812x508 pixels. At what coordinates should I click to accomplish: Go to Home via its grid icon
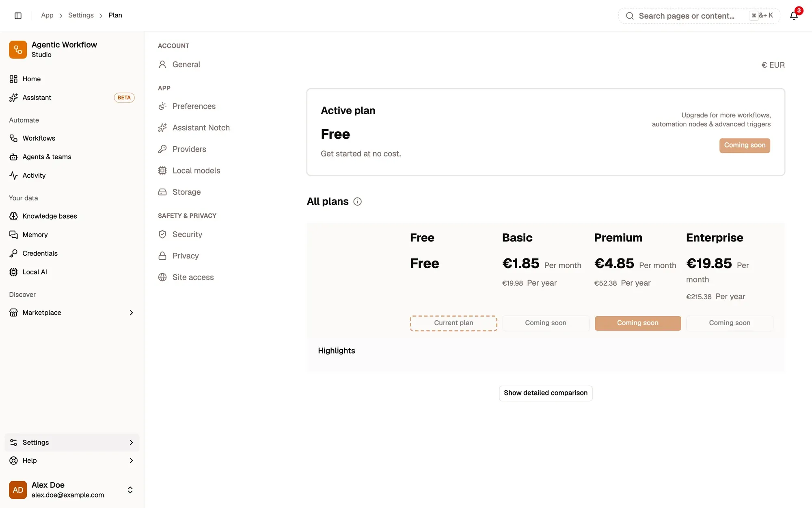click(x=13, y=79)
